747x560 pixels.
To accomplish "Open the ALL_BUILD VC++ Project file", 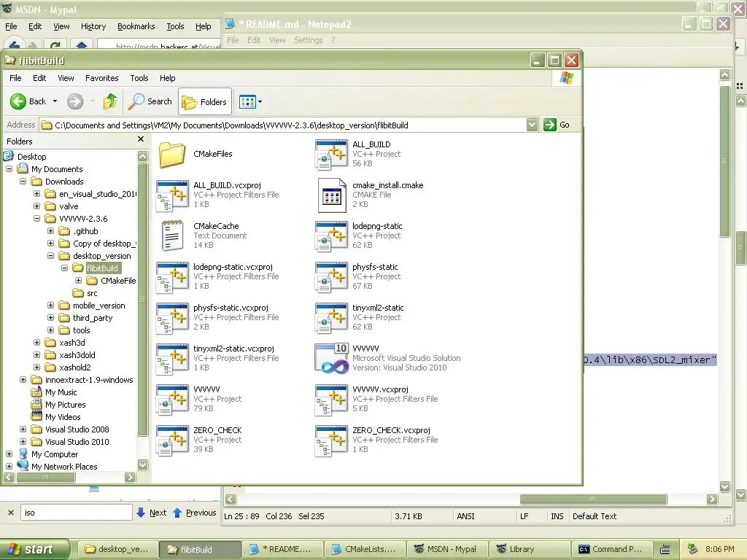I will coord(331,155).
